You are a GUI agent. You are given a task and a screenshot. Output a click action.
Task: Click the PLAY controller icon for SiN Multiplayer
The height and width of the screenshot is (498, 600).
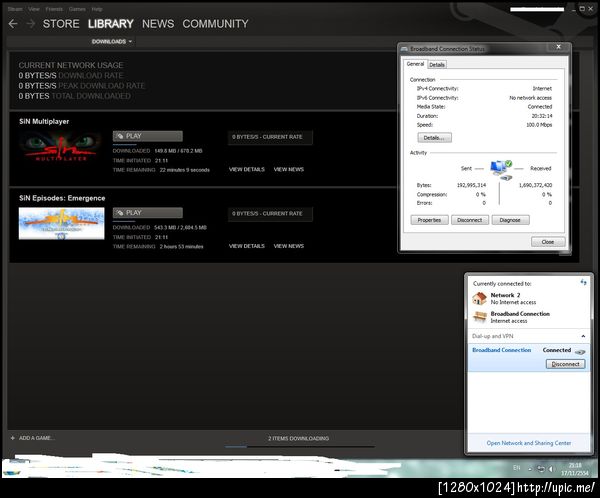coord(120,136)
